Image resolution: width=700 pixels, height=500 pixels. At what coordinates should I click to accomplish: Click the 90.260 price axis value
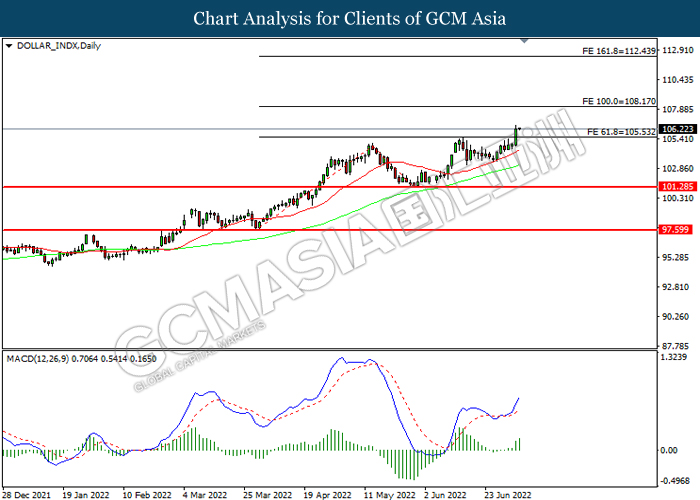[678, 317]
